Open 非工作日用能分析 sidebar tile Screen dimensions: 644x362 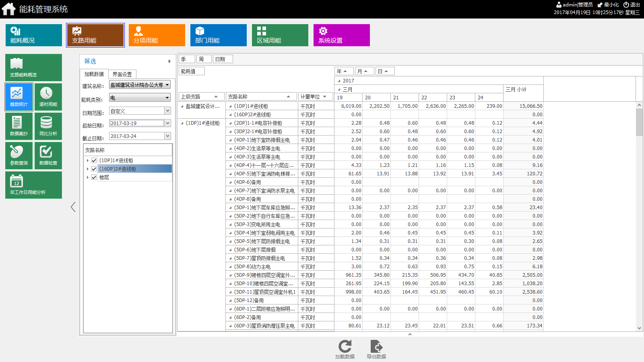[34, 185]
